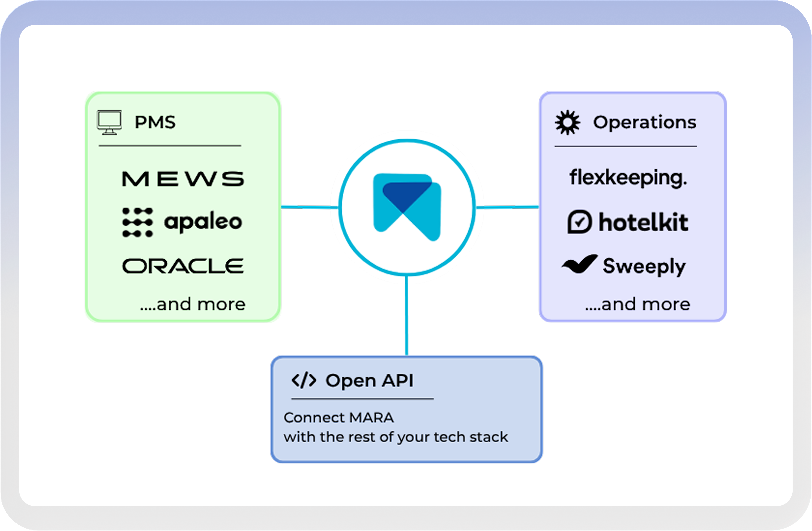Click the Sweeply bird checkmark icon

(580, 264)
